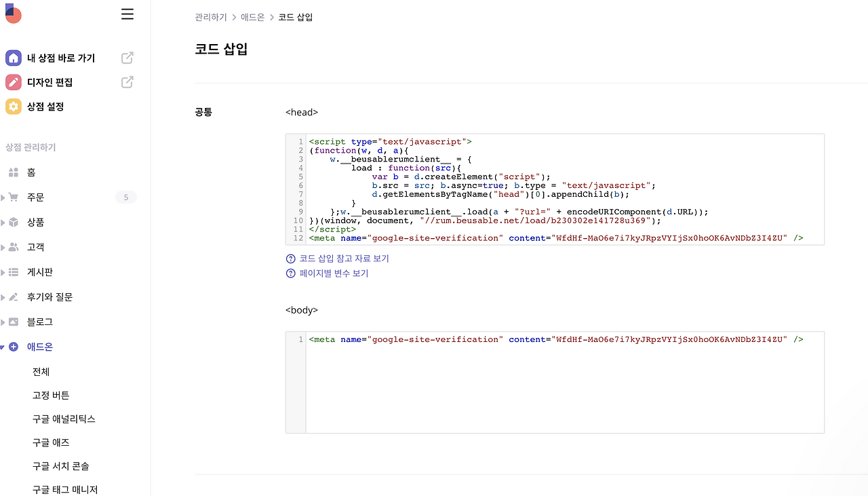The height and width of the screenshot is (496, 868).
Task: Click the 상점 관리하기 sidebar heading
Action: [x=31, y=147]
